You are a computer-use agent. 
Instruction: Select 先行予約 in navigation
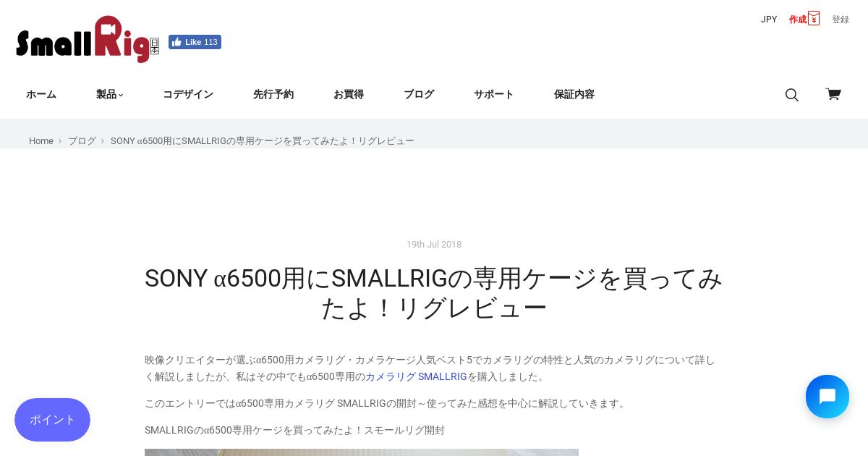pyautogui.click(x=273, y=94)
